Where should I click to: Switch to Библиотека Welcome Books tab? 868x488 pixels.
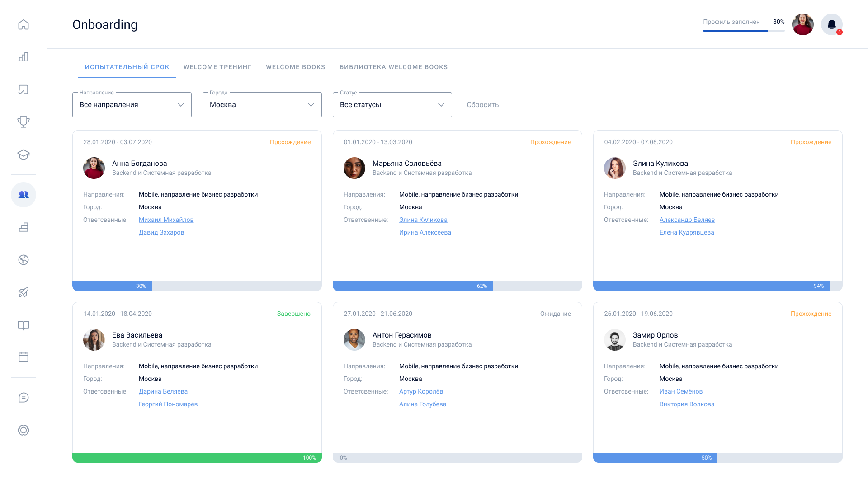point(393,67)
